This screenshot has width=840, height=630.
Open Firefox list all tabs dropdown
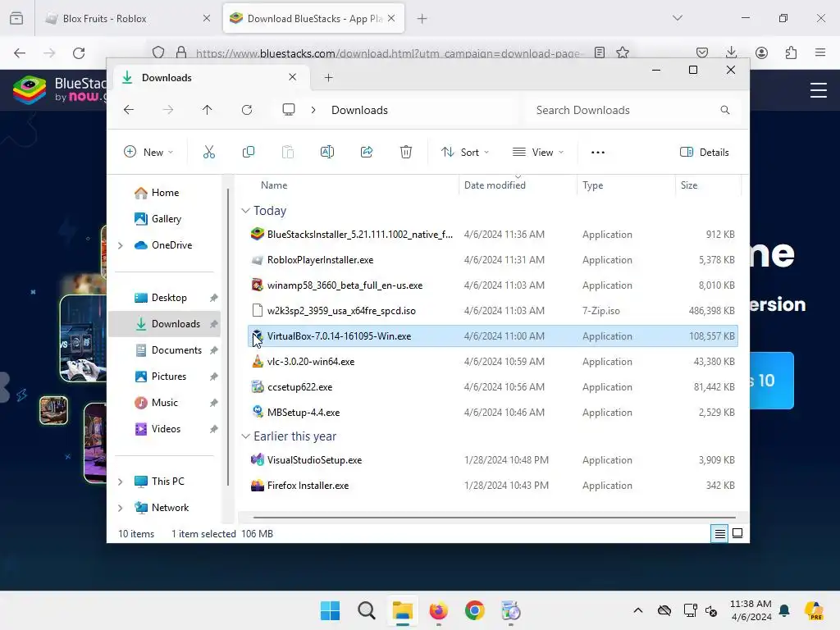tap(677, 18)
